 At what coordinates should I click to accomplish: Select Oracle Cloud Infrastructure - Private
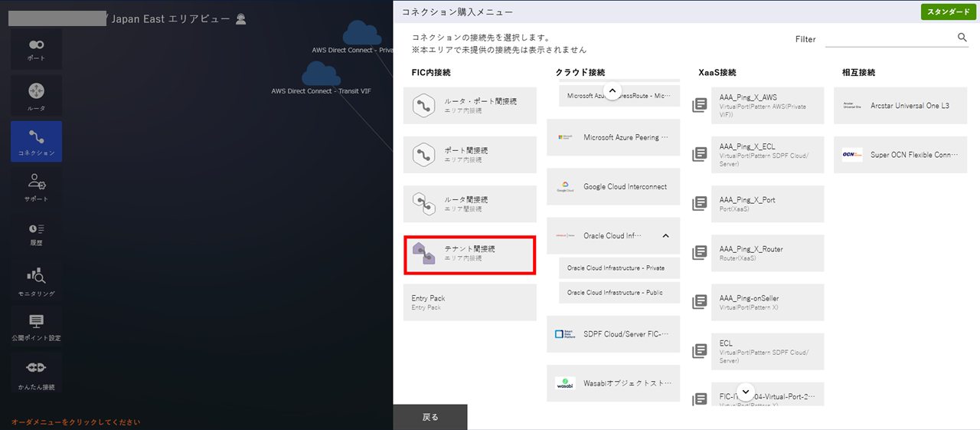point(619,268)
